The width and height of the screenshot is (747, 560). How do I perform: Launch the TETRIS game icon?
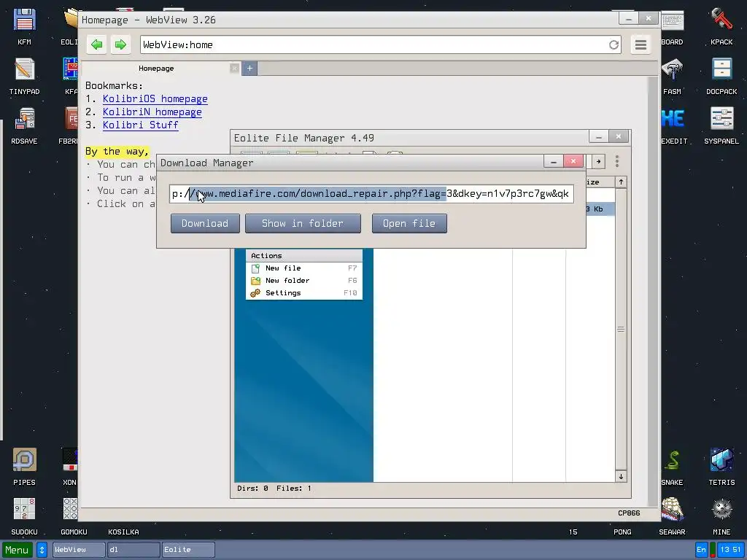721,467
